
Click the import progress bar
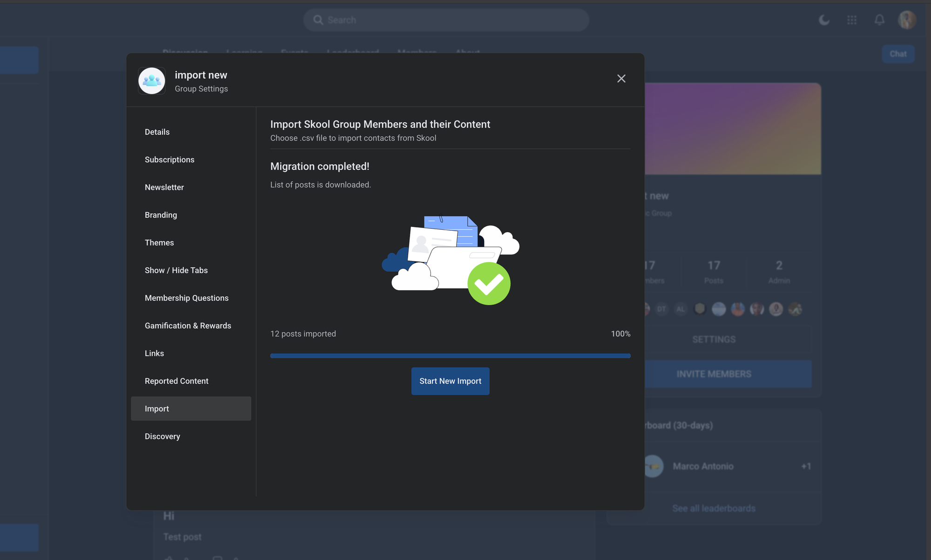tap(450, 356)
